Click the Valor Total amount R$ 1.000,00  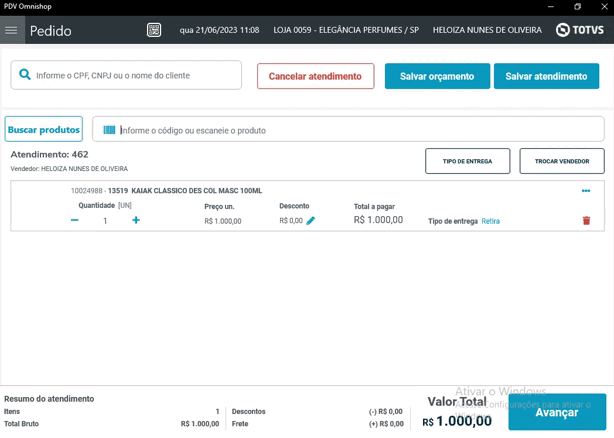coord(457,421)
